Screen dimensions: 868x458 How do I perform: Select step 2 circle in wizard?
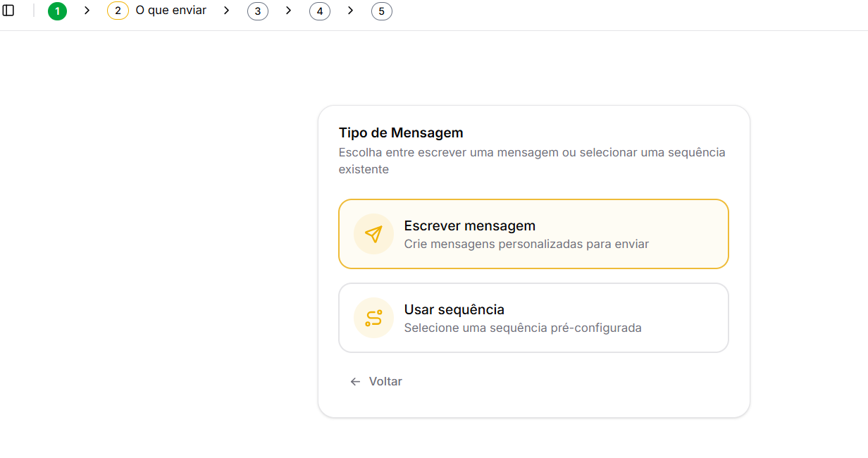click(x=118, y=11)
